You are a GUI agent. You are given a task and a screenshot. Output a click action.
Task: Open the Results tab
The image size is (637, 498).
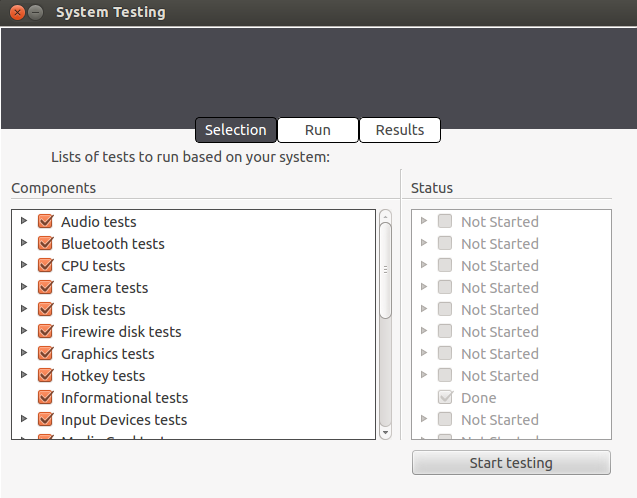click(x=400, y=130)
